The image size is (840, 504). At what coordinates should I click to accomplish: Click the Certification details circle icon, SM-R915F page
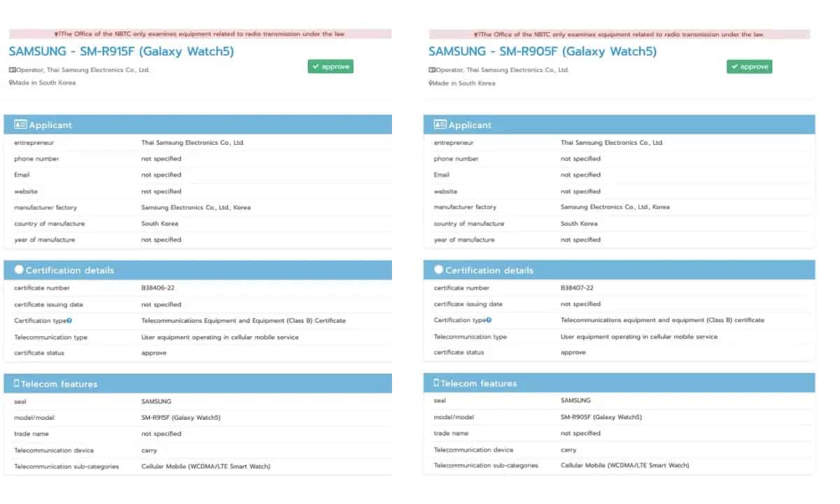coord(19,269)
